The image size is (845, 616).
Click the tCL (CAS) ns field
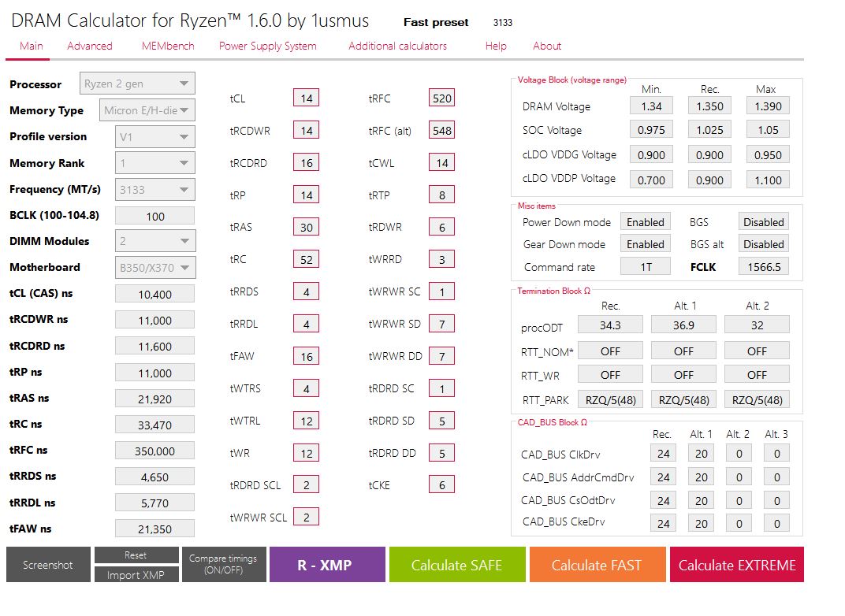155,294
